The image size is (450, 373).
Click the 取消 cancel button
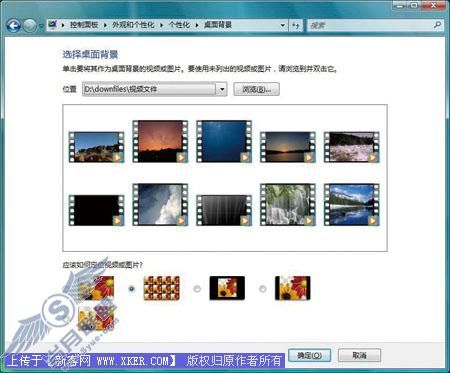pyautogui.click(x=359, y=355)
